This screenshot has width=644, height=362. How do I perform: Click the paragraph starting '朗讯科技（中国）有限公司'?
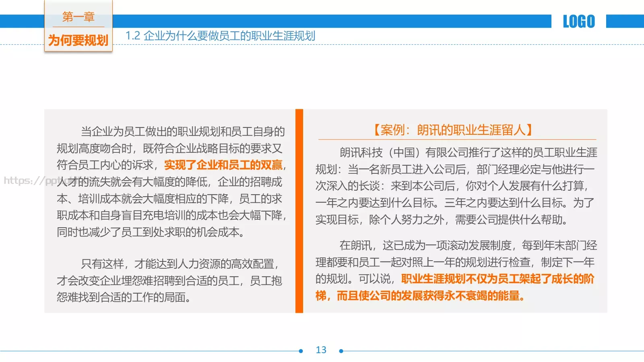pyautogui.click(x=456, y=186)
